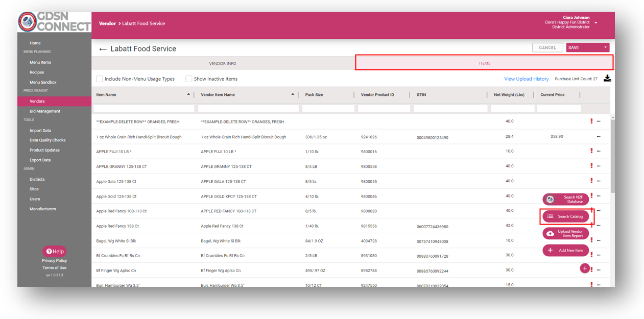
Task: Open the Help button
Action: pyautogui.click(x=55, y=251)
